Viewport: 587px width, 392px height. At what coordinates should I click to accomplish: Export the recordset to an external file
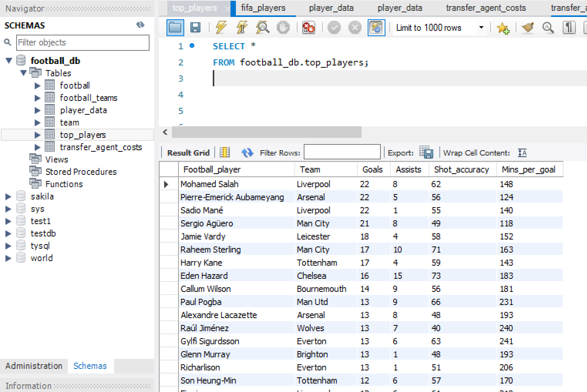coord(426,152)
